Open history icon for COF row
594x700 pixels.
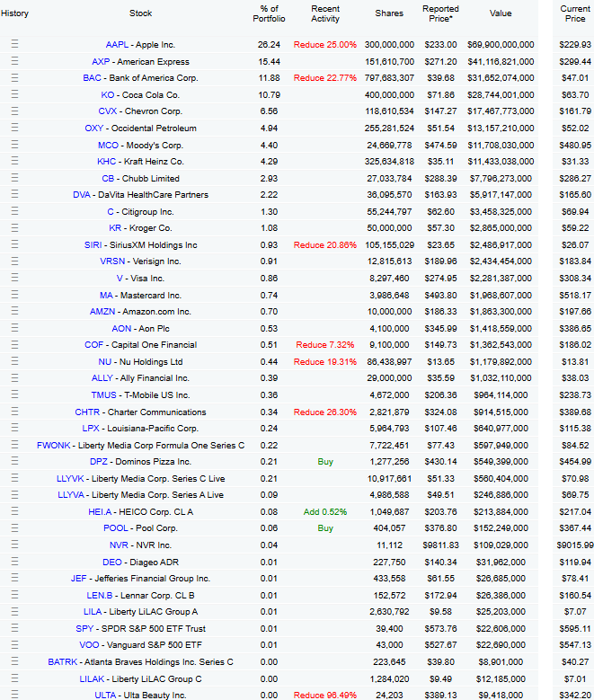(x=14, y=344)
